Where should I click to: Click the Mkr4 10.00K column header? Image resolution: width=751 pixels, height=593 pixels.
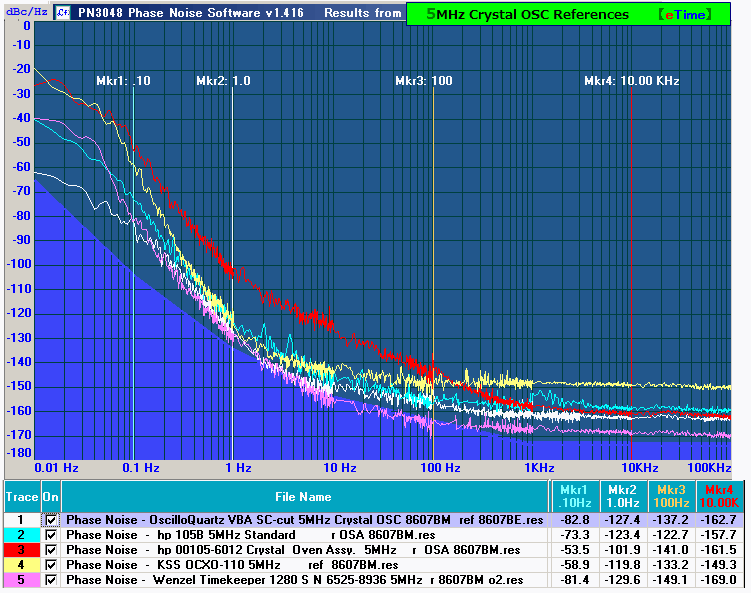tap(719, 496)
